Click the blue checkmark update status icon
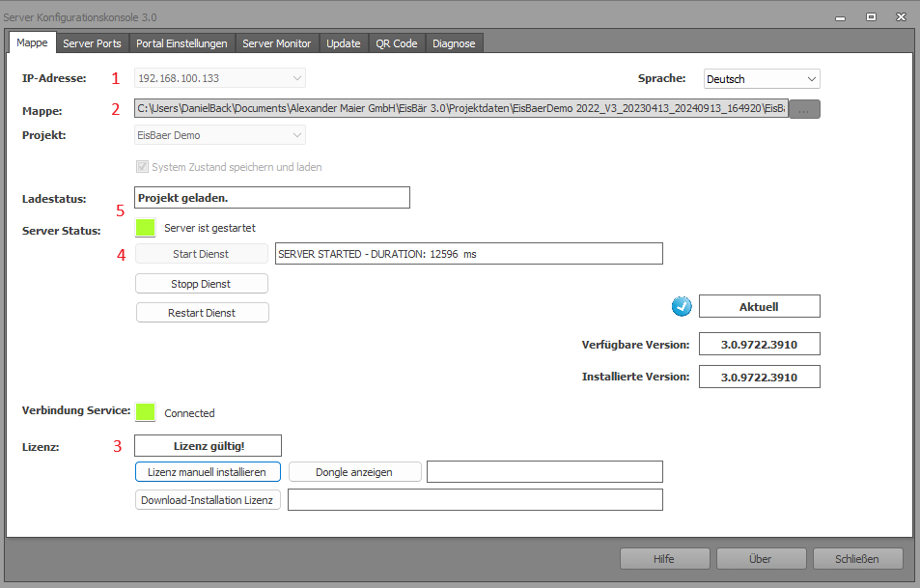The width and height of the screenshot is (920, 588). [682, 306]
